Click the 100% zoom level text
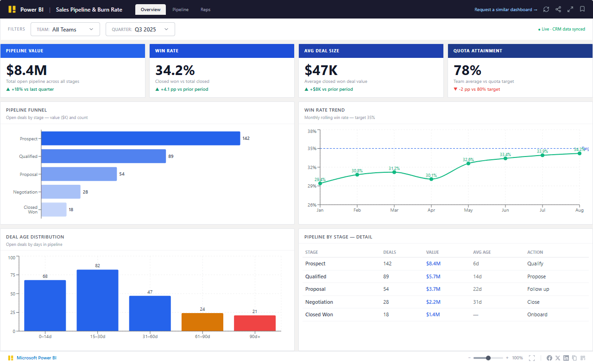593x364 pixels. pyautogui.click(x=517, y=358)
